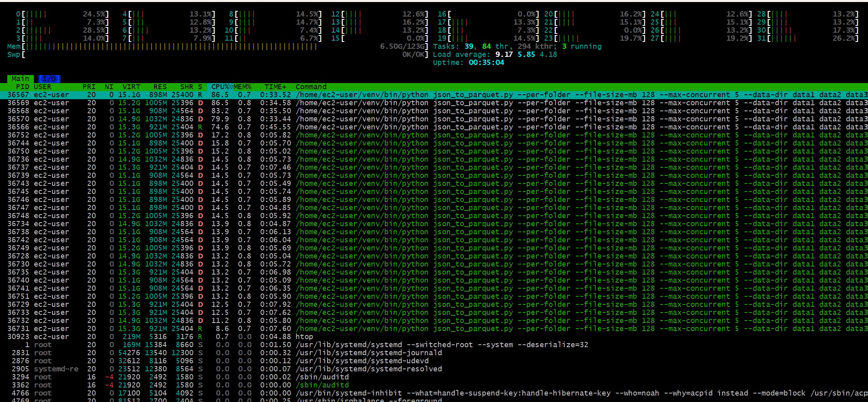
Task: Select process row with PID 36748
Action: 434,216
